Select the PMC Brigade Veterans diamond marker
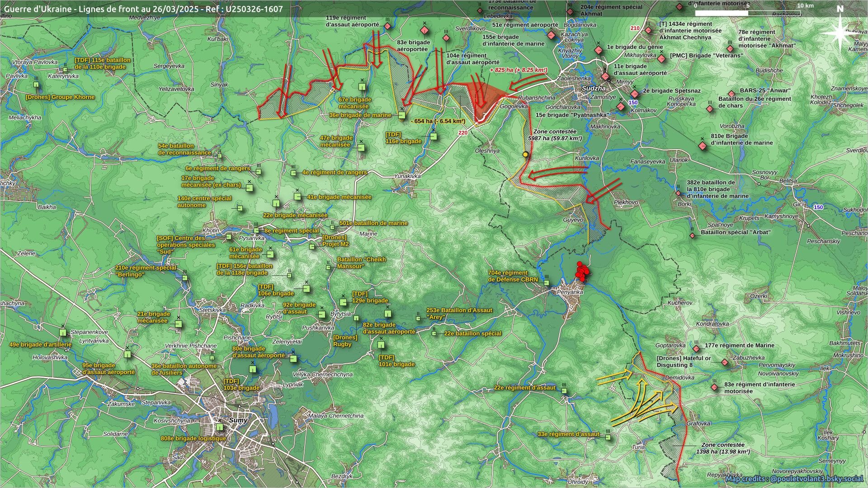This screenshot has height=488, width=868. coord(661,58)
